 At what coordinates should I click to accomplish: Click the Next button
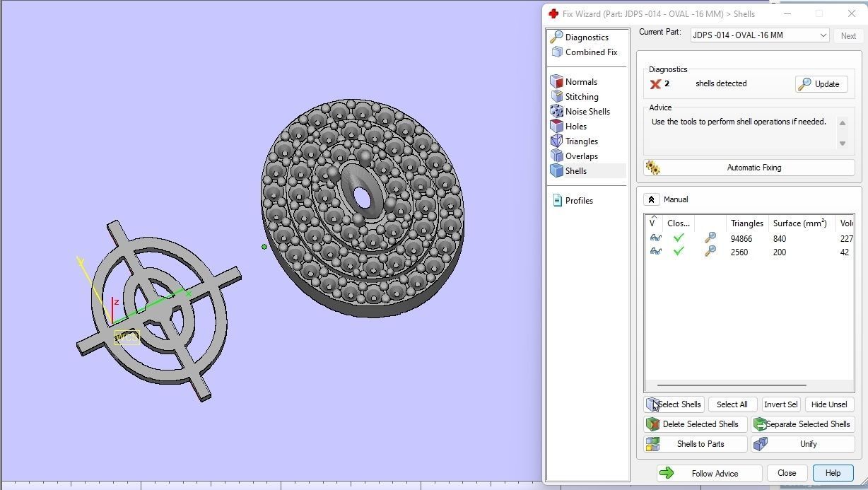click(x=848, y=35)
